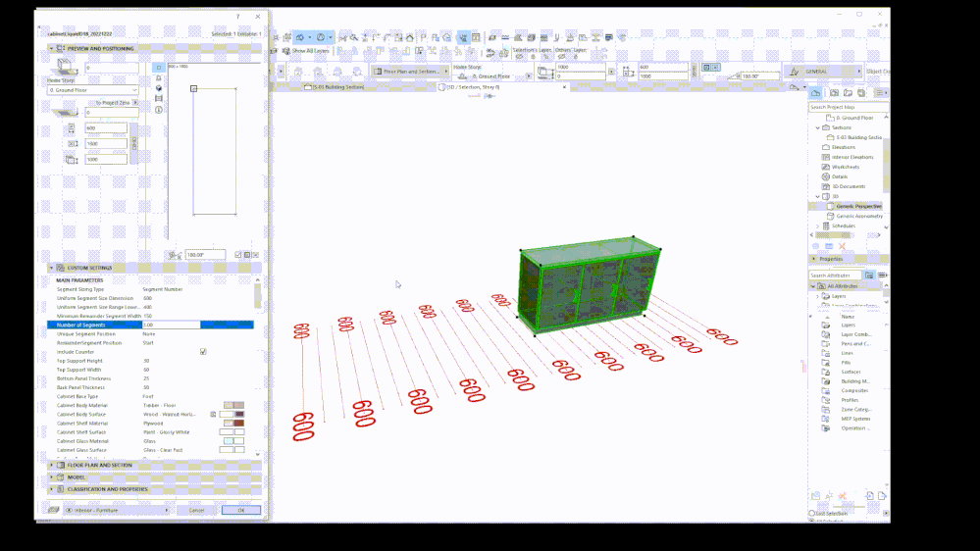Click the Search Attributes field
This screenshot has width=980, height=551.
tap(835, 275)
